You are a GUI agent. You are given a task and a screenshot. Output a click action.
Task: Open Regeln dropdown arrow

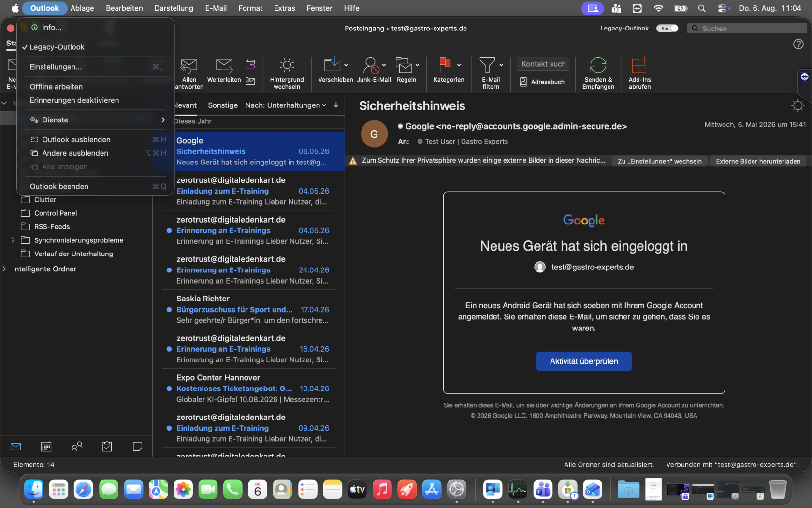[417, 65]
